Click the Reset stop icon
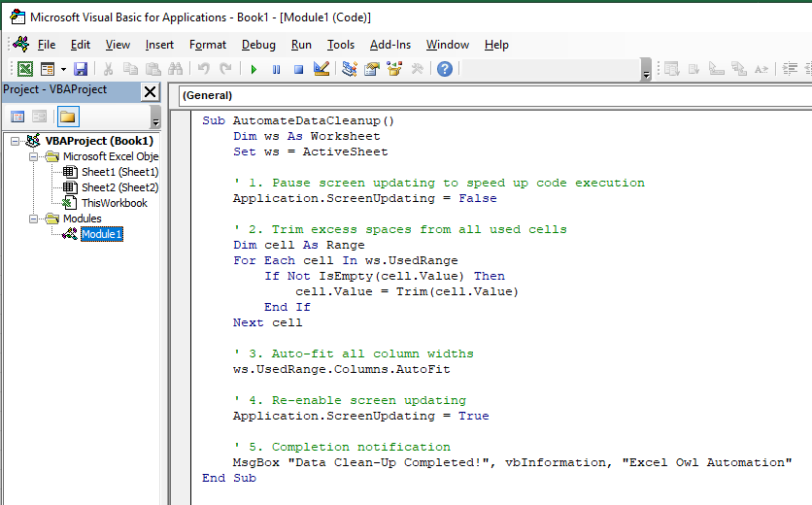The image size is (812, 505). point(298,69)
